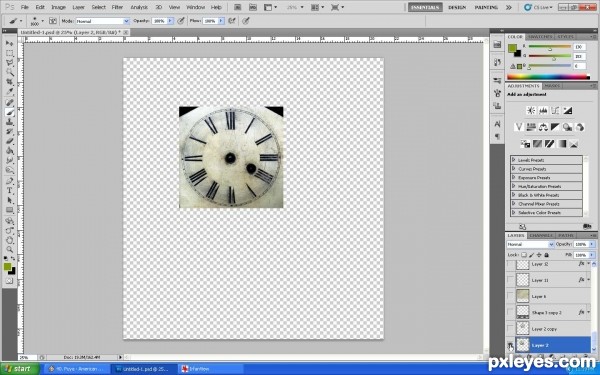Show the Shape 3 copy 2 layer
Image resolution: width=600 pixels, height=375 pixels.
510,313
